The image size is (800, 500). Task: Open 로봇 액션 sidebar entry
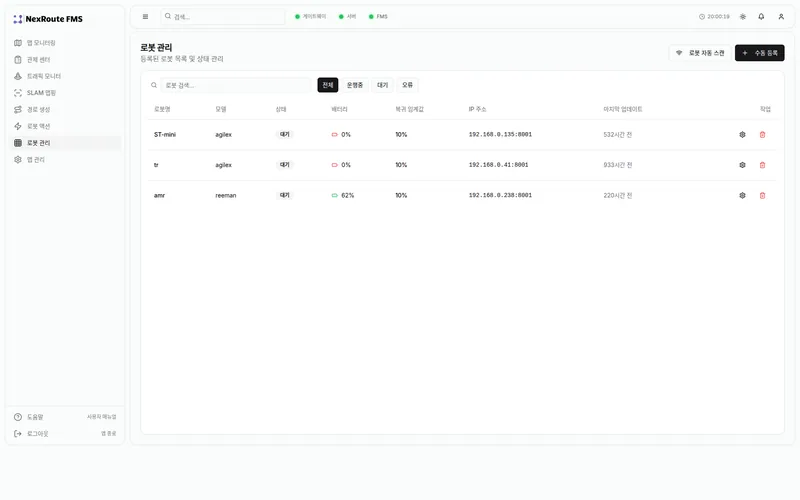65,126
